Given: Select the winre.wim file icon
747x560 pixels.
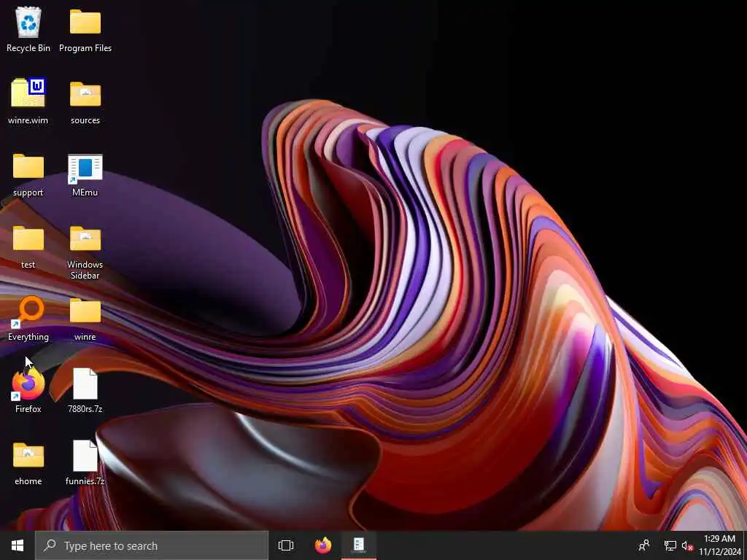Looking at the screenshot, I should pyautogui.click(x=28, y=101).
